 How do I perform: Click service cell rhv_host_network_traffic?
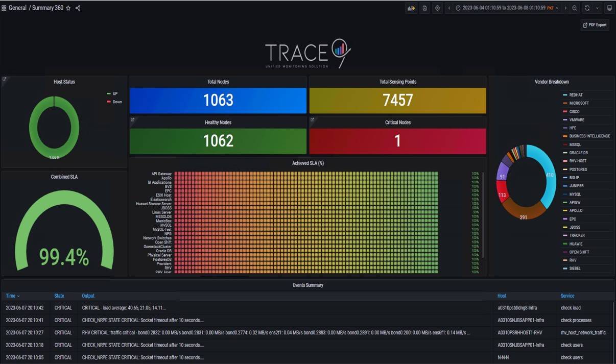(x=583, y=332)
